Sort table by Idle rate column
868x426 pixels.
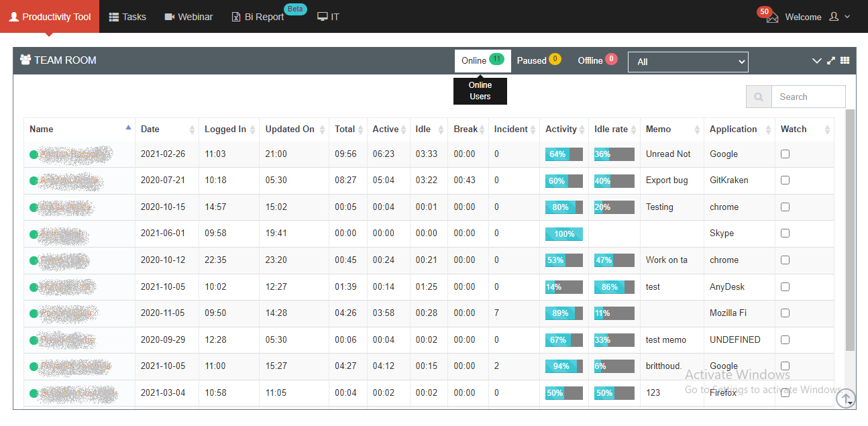pos(614,129)
